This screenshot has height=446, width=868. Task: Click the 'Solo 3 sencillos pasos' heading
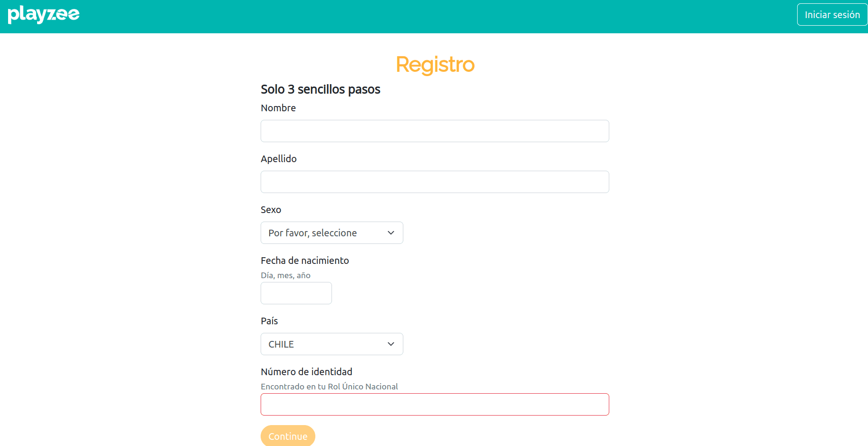click(x=320, y=89)
